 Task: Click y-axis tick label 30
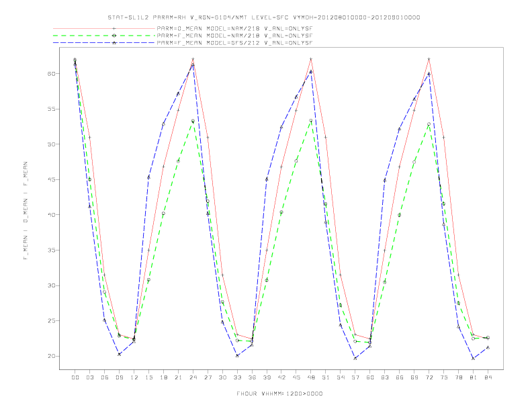click(x=52, y=285)
